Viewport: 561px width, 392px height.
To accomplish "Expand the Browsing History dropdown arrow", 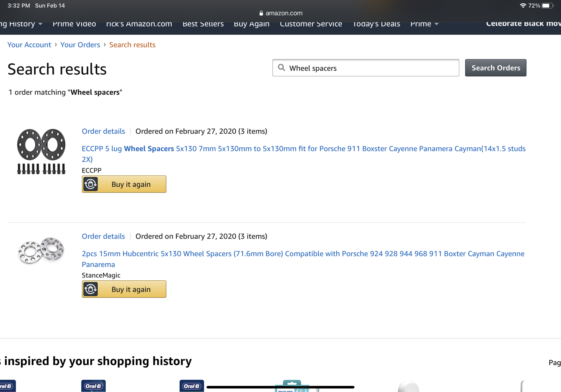I will click(40, 24).
